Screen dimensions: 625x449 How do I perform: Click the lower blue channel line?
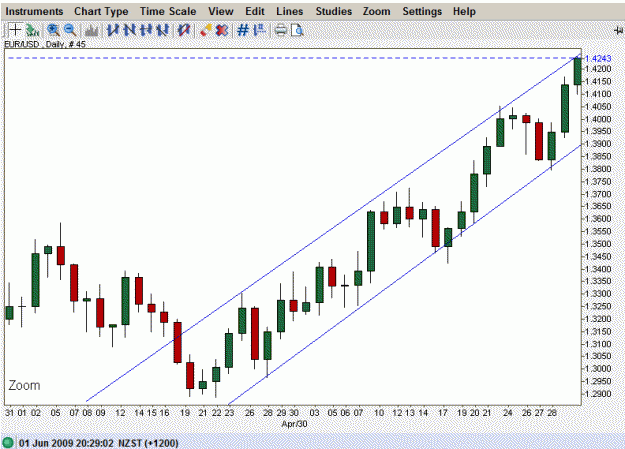[x=405, y=275]
